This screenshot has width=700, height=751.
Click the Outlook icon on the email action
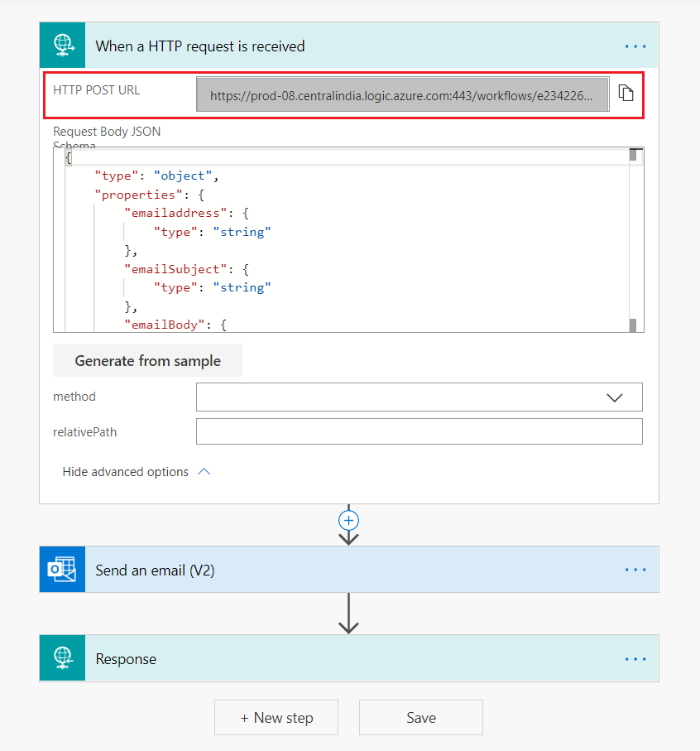click(x=62, y=570)
